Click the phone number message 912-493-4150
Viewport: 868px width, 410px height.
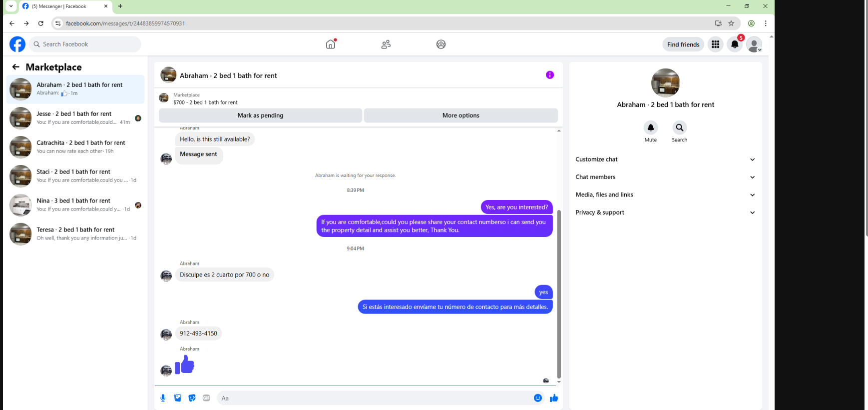[x=198, y=333]
